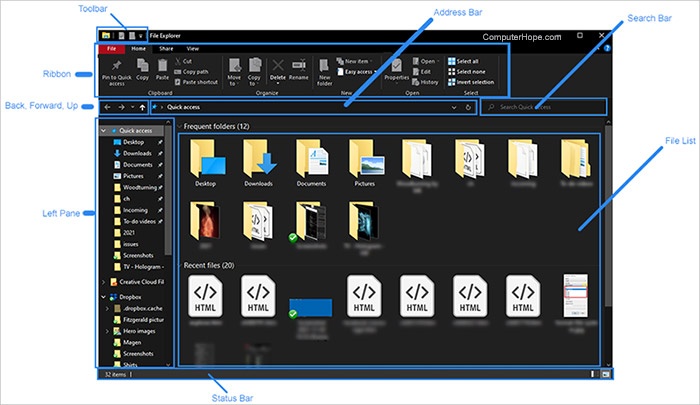This screenshot has width=700, height=405.
Task: Open the Easy access dropdown
Action: (358, 71)
